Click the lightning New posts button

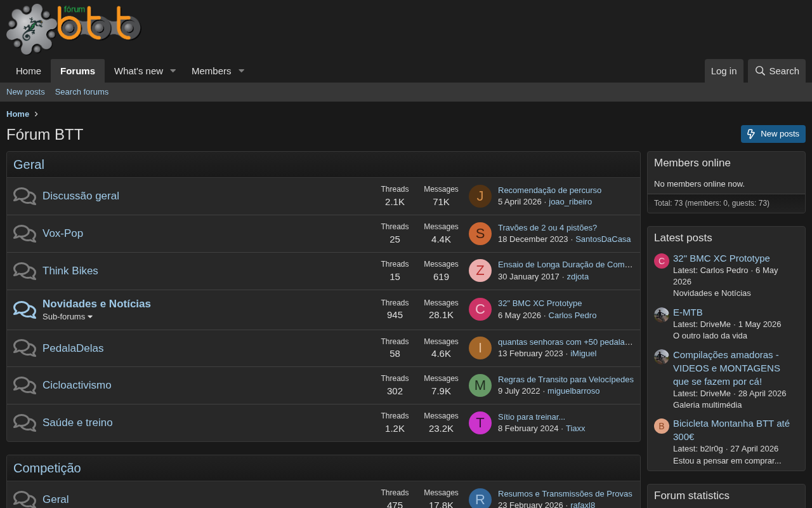pos(773,134)
